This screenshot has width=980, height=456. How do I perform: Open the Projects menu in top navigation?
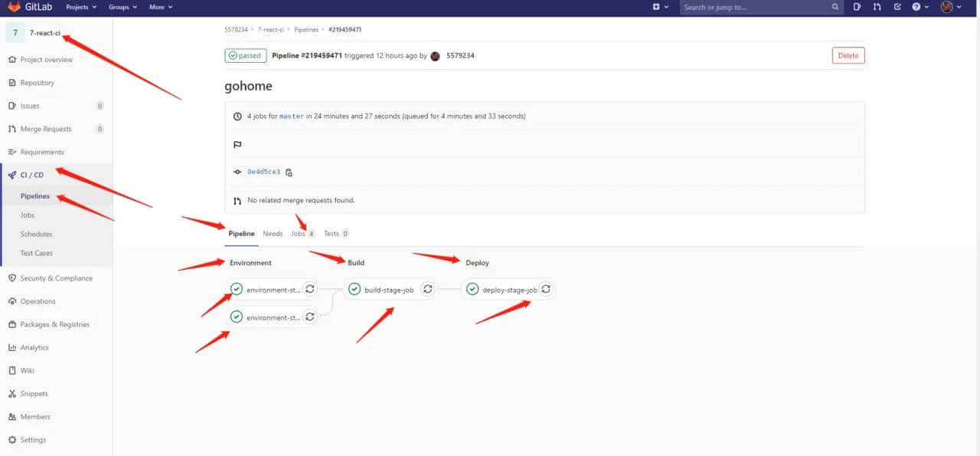click(80, 7)
